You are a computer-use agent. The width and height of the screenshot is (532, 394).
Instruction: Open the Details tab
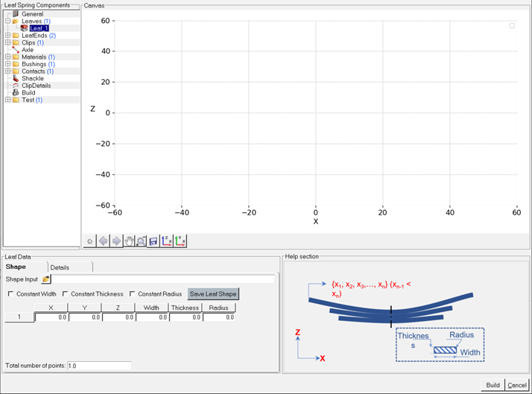tap(60, 267)
